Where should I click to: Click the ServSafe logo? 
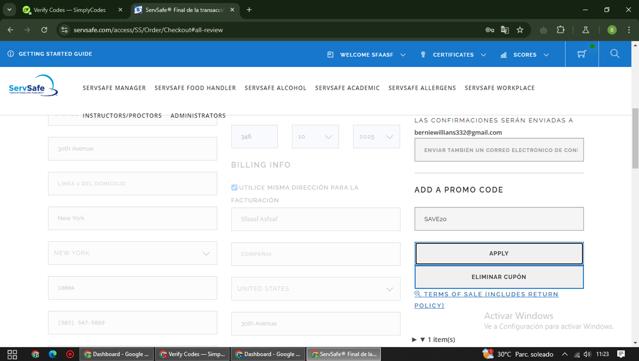(33, 86)
